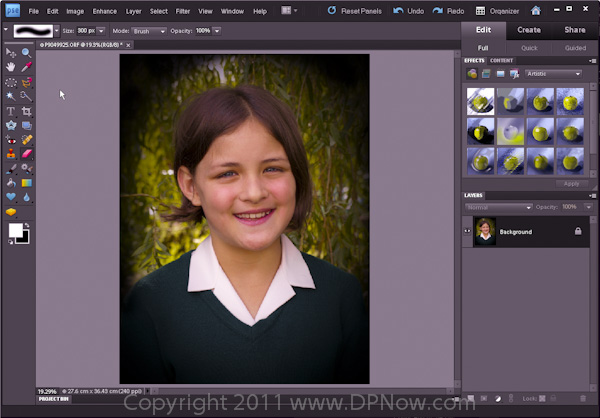Image resolution: width=600 pixels, height=418 pixels.
Task: Select the Type tool
Action: tap(11, 111)
